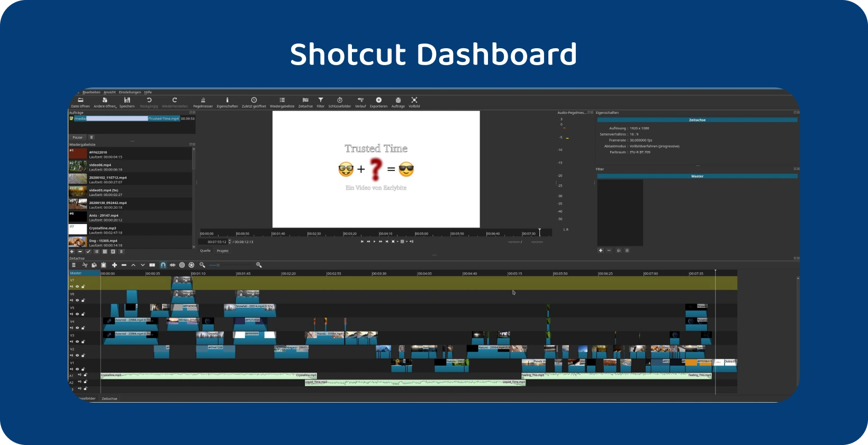
Task: Toggle ripple all tracks (star icon)
Action: click(x=192, y=265)
